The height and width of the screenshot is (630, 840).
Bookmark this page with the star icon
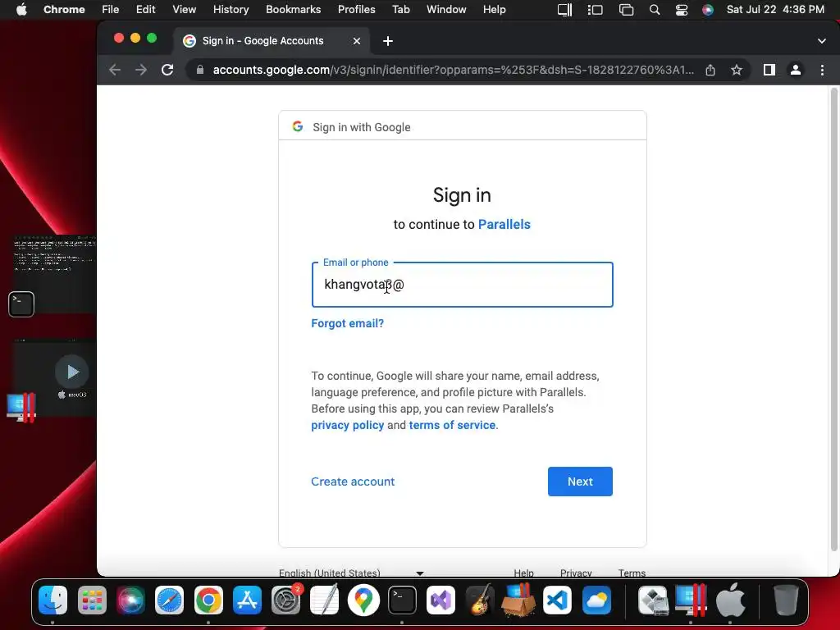point(737,70)
